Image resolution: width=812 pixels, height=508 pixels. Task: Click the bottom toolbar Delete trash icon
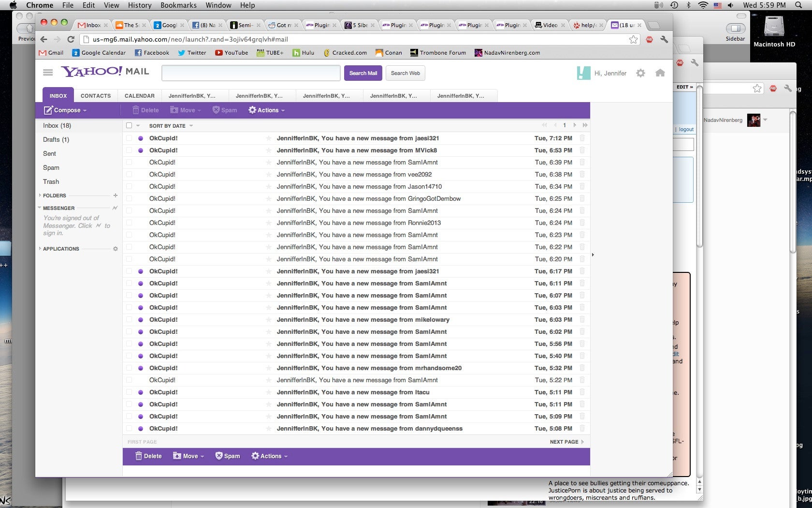coord(138,456)
